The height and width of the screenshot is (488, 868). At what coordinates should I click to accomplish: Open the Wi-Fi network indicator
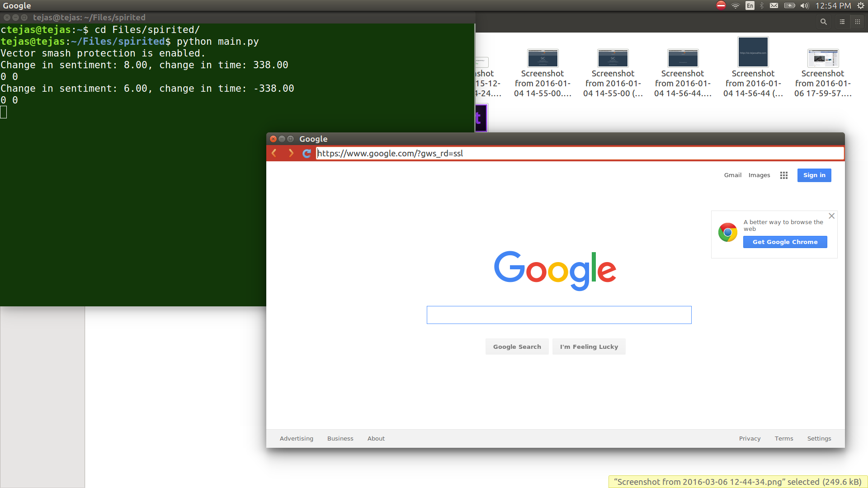click(736, 5)
